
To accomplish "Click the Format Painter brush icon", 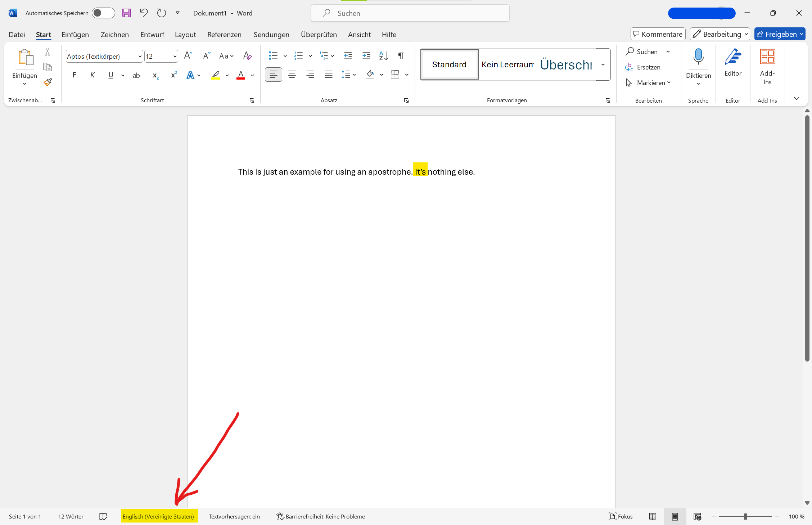I will [x=48, y=82].
